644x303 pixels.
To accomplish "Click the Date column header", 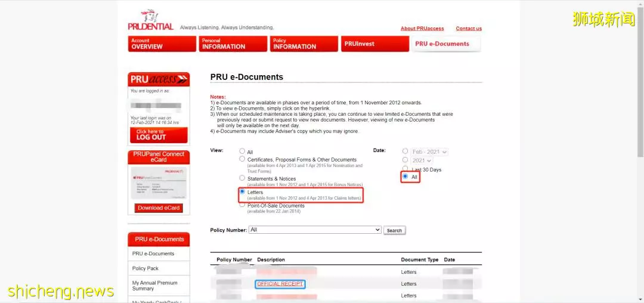I will [x=450, y=260].
